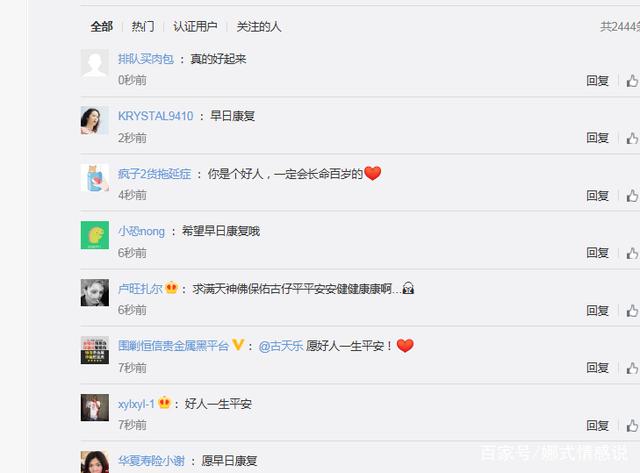Switch to the 热门 comments tab
This screenshot has height=473, width=640.
coord(143,27)
